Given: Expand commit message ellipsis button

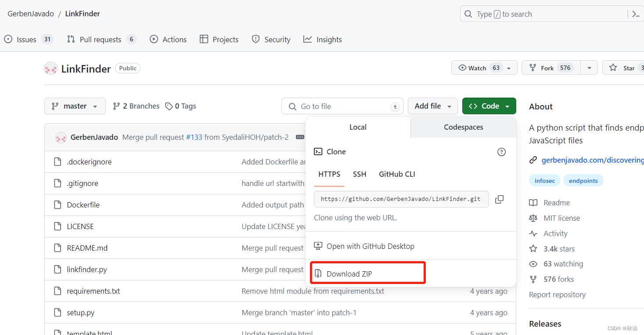Looking at the screenshot, I should coord(300,137).
